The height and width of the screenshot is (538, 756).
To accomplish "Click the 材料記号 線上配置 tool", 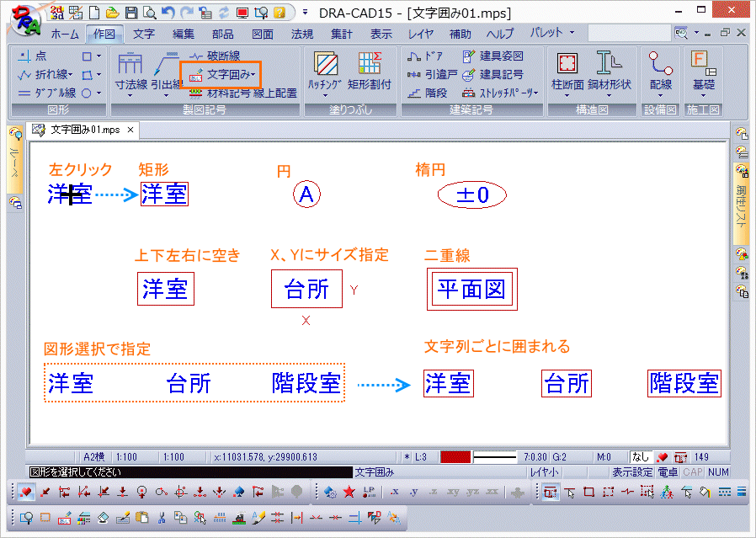I will pyautogui.click(x=243, y=93).
